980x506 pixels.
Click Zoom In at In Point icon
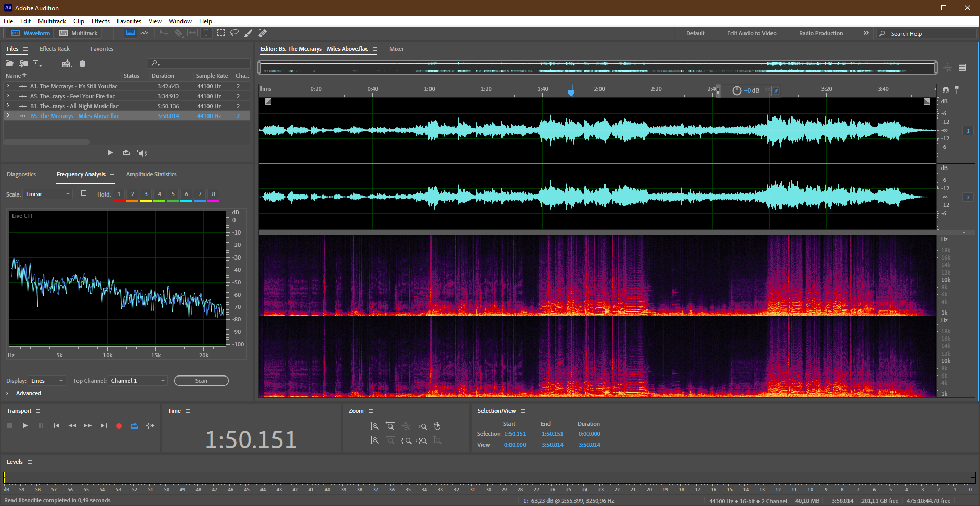pos(406,440)
